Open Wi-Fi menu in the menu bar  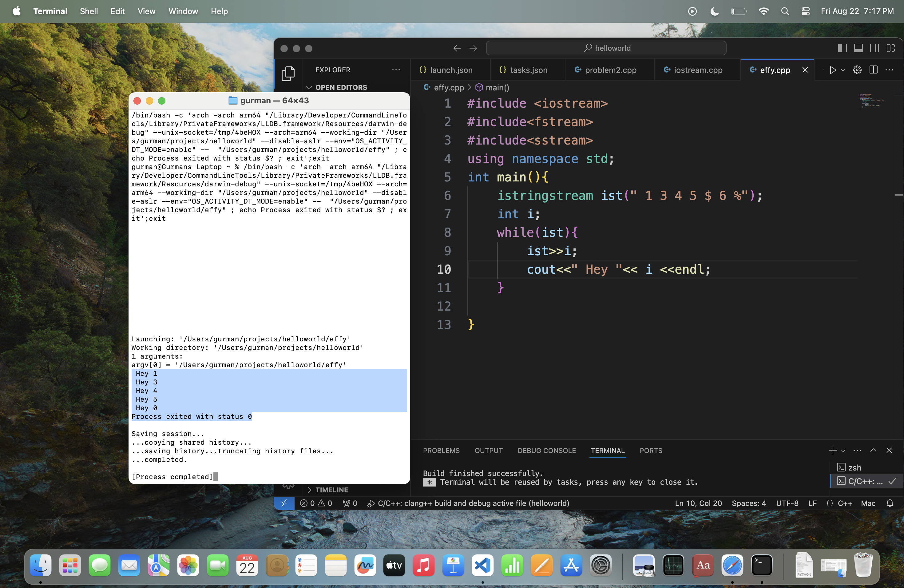[x=763, y=11]
